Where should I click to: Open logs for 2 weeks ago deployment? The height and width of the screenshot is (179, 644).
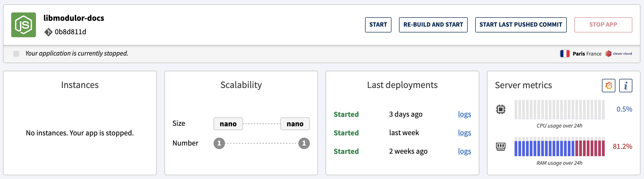pyautogui.click(x=464, y=151)
